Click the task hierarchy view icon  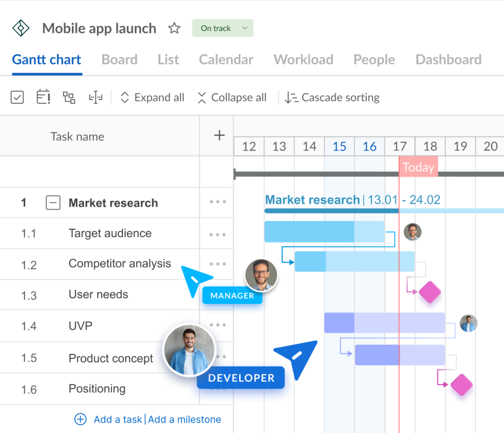pos(68,97)
